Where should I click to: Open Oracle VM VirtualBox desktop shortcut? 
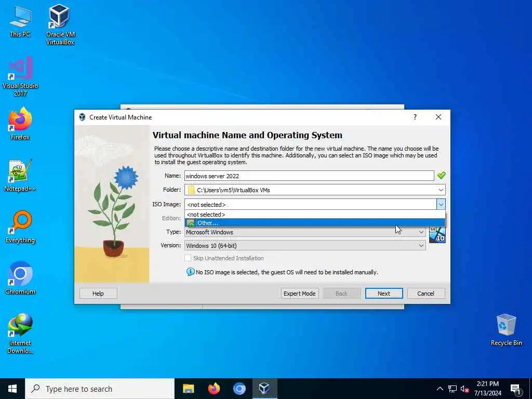(x=60, y=24)
